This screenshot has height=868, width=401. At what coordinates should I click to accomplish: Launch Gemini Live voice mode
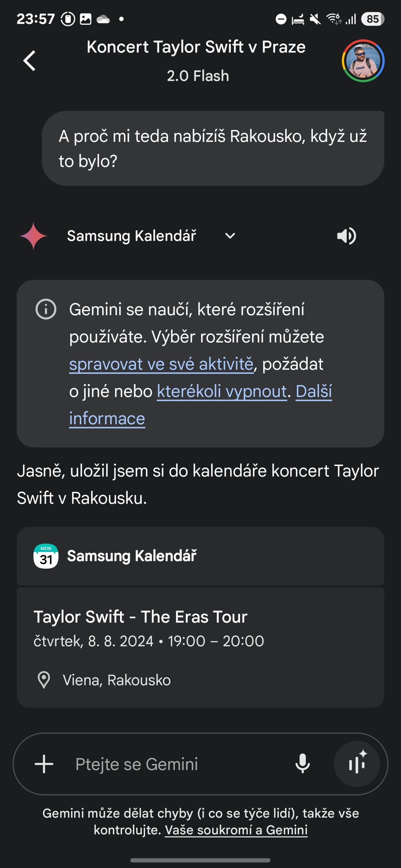coord(357,764)
